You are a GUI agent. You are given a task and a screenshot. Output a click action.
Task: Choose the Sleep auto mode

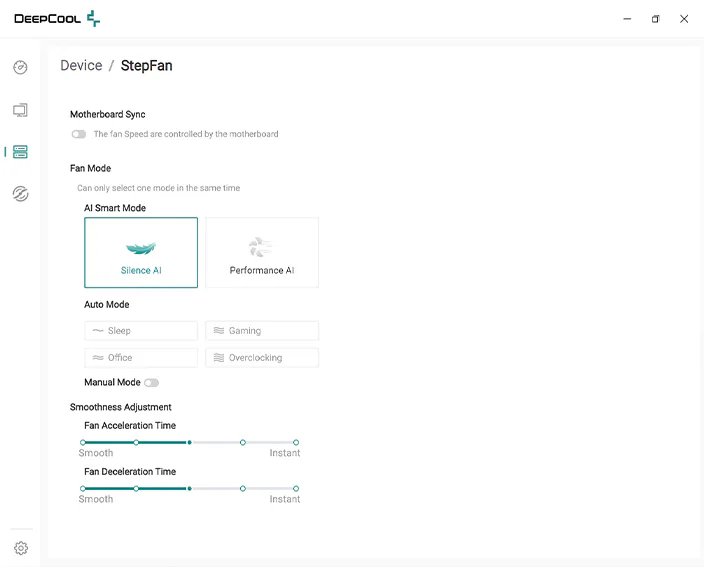[x=141, y=331]
